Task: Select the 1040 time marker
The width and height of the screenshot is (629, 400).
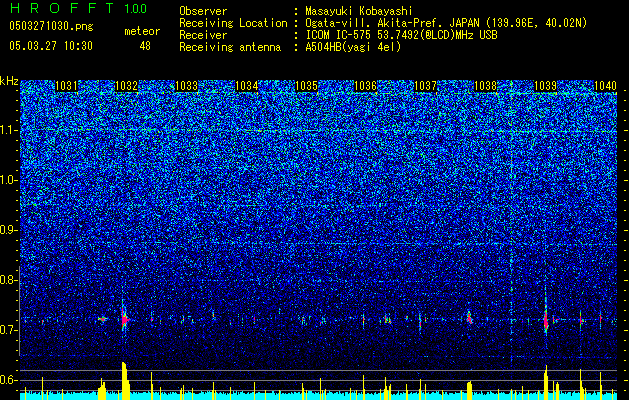Action: coord(605,86)
